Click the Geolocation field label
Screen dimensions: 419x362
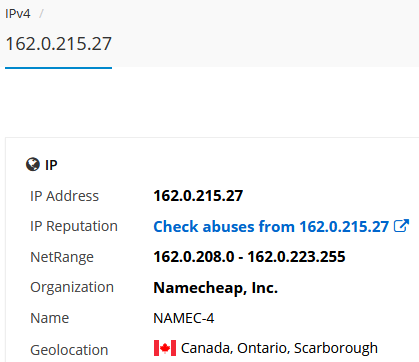69,350
